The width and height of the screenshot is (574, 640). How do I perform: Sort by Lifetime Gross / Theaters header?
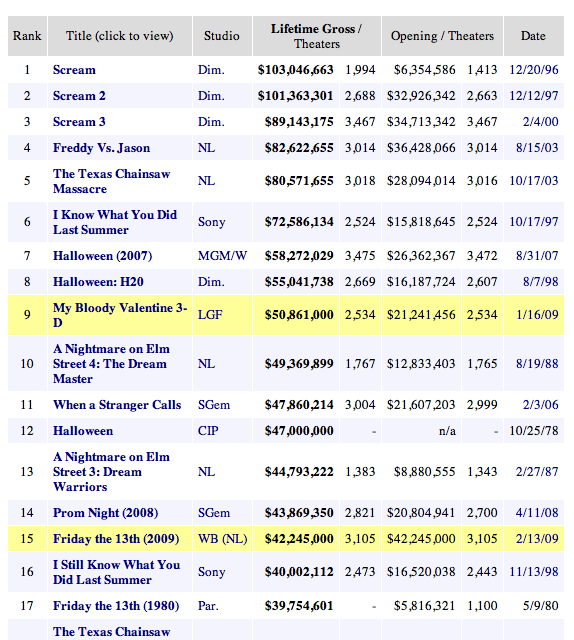click(317, 36)
